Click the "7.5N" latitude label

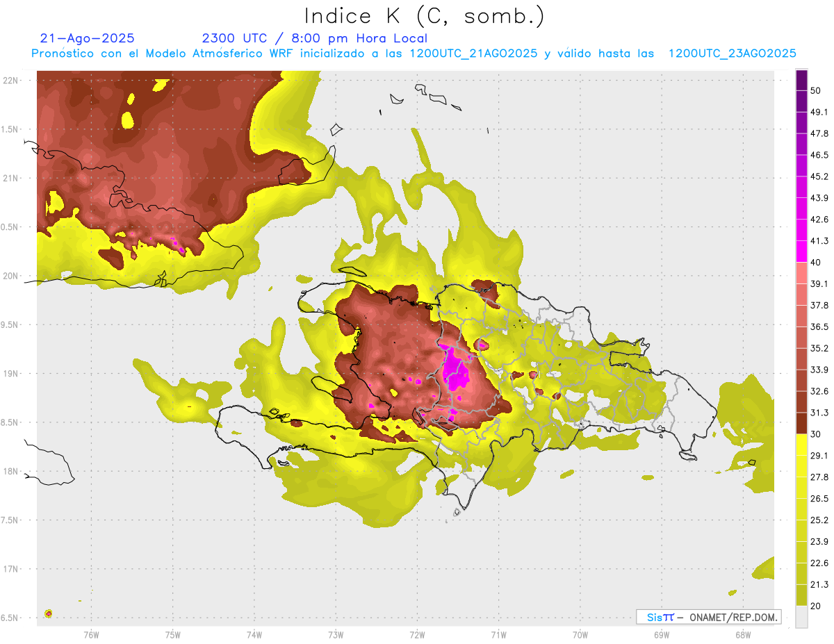click(x=10, y=520)
